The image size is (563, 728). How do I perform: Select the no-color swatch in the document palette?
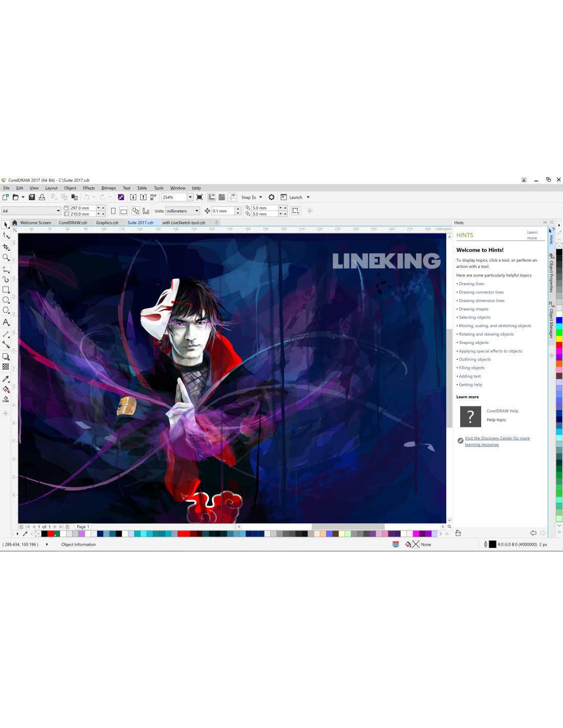click(x=38, y=533)
